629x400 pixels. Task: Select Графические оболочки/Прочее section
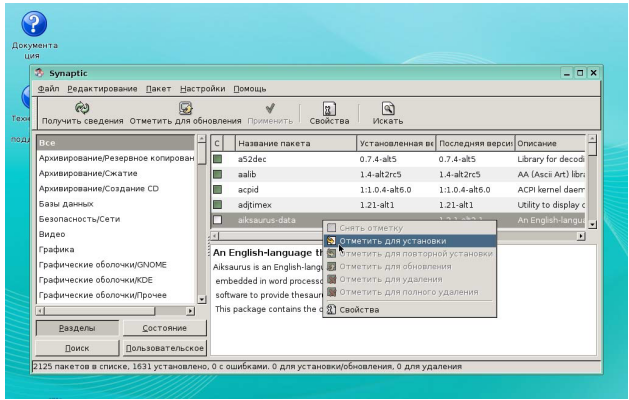116,295
